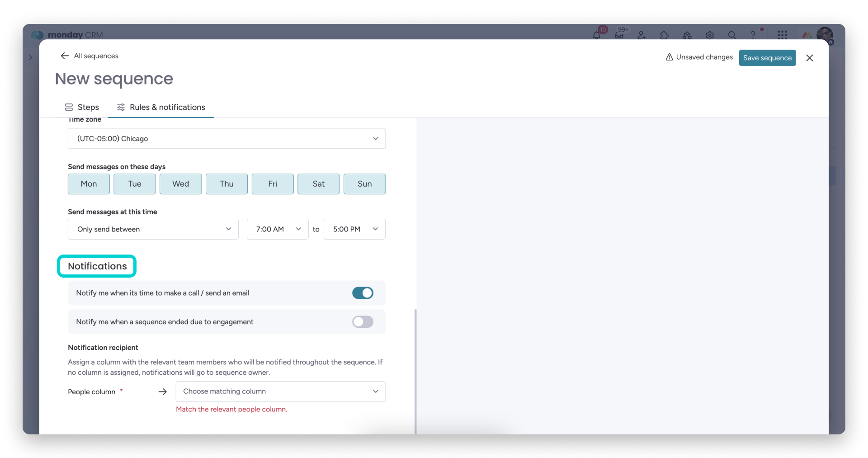Enable notify when sequence ended due to engagement
The height and width of the screenshot is (458, 868).
click(362, 322)
